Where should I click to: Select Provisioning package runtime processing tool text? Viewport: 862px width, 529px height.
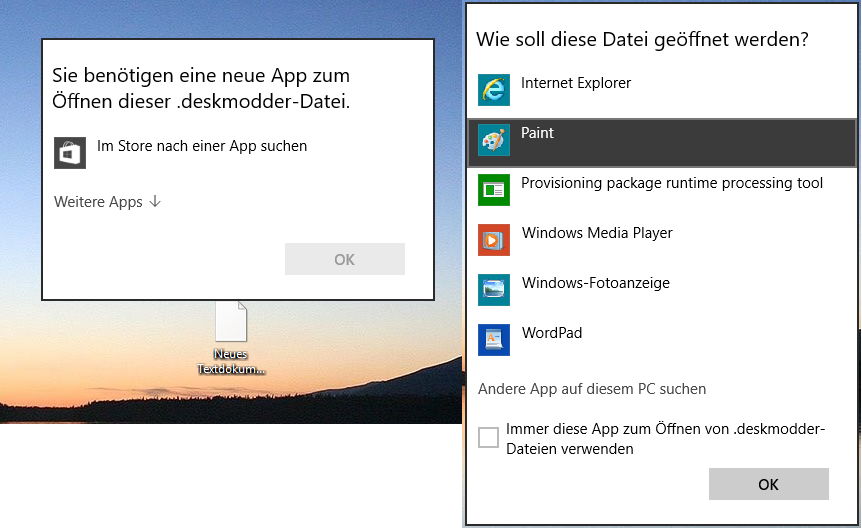(x=671, y=183)
